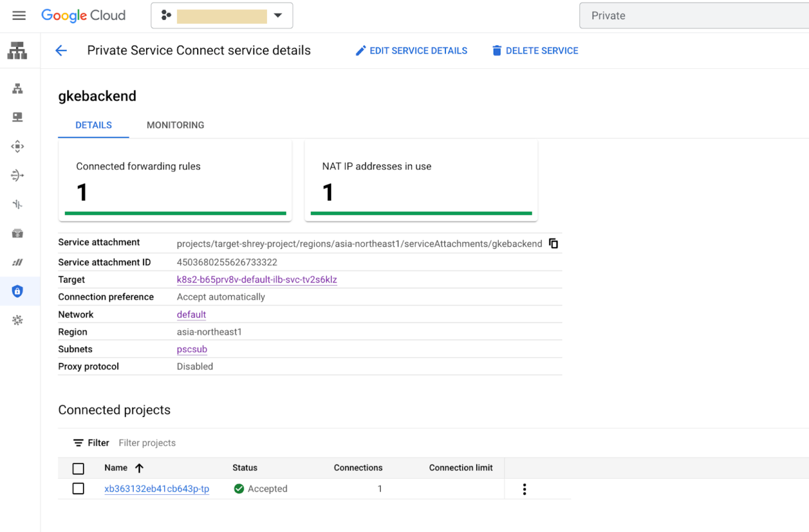Open the hamburger navigation menu

(19, 15)
